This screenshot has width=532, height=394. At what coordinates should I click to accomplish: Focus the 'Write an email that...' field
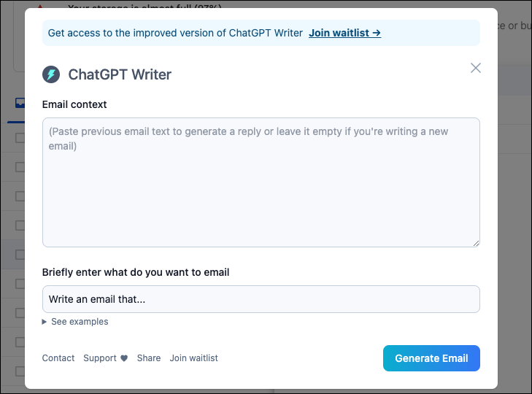tap(261, 299)
